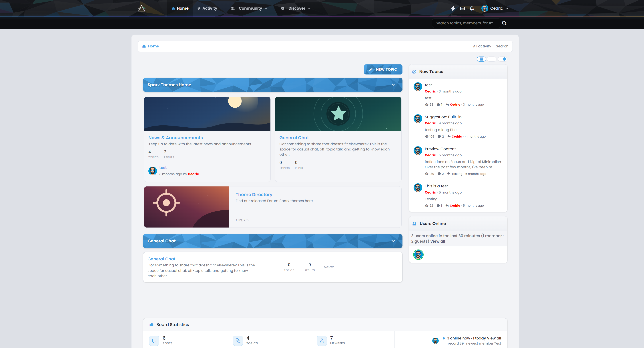This screenshot has width=644, height=348.
Task: Open the 'Preview Content' topic title
Action: [x=440, y=149]
